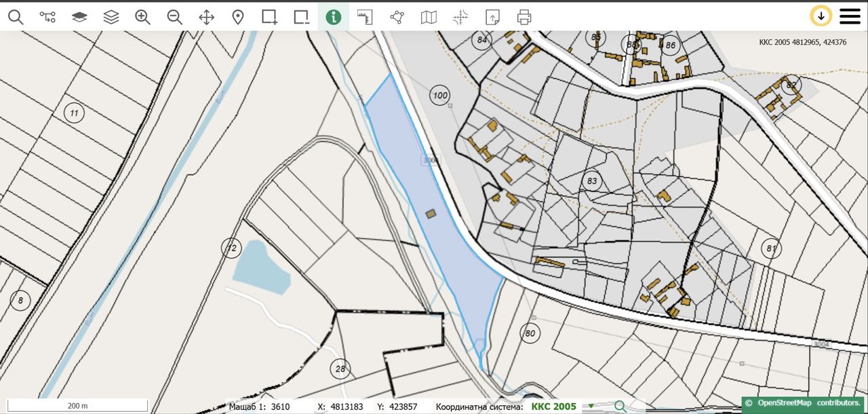The image size is (868, 414).
Task: Click the scale value 3610 field
Action: click(x=280, y=407)
